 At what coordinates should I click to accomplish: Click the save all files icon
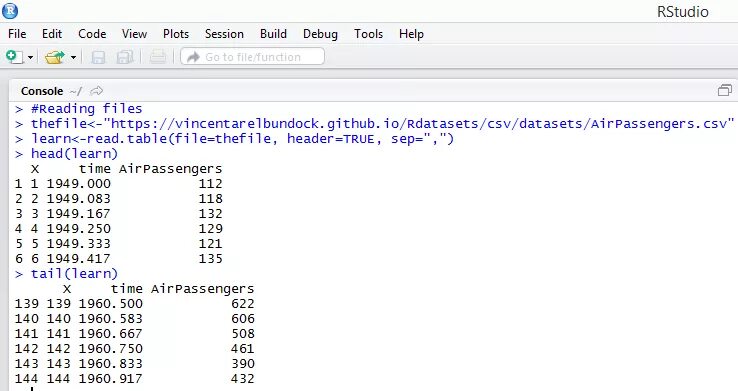pos(125,57)
